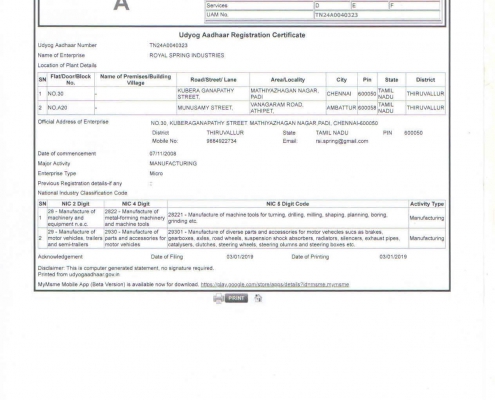Image resolution: width=495 pixels, height=400 pixels.
Task: Click the 'NO.30' flat number cell
Action: click(x=71, y=94)
